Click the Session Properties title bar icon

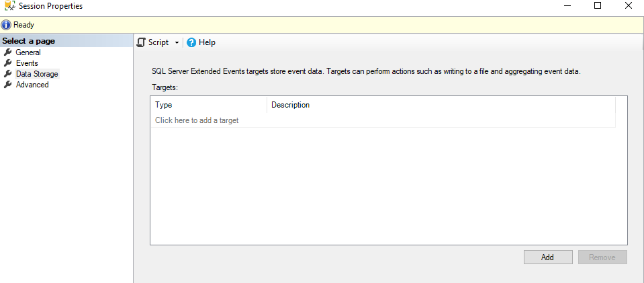tap(9, 6)
